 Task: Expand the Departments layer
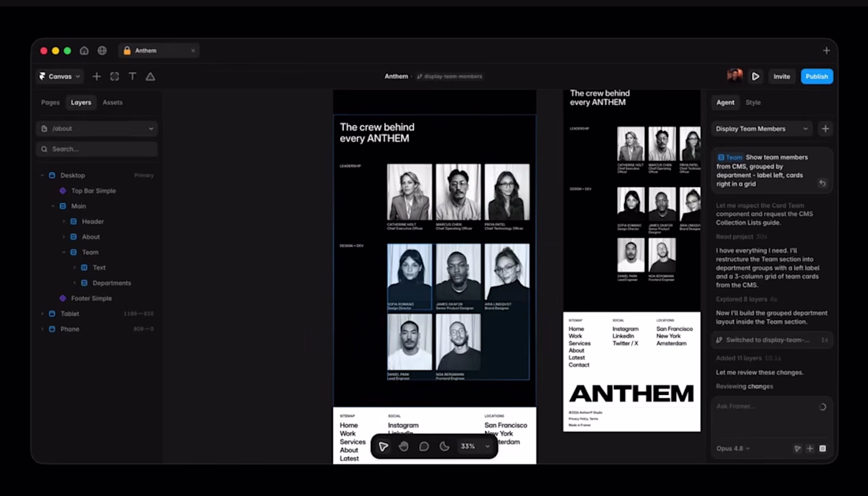(x=75, y=283)
